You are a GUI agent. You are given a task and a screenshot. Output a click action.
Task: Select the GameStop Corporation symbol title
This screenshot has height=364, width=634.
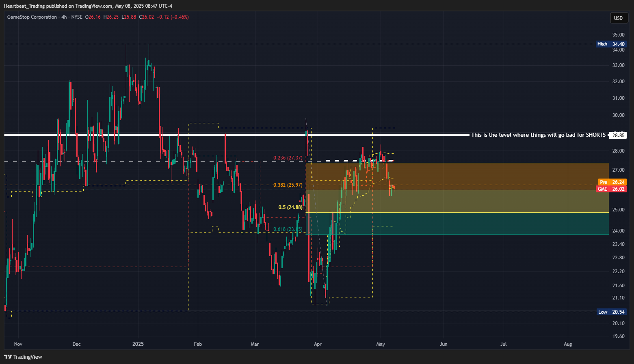coord(32,17)
